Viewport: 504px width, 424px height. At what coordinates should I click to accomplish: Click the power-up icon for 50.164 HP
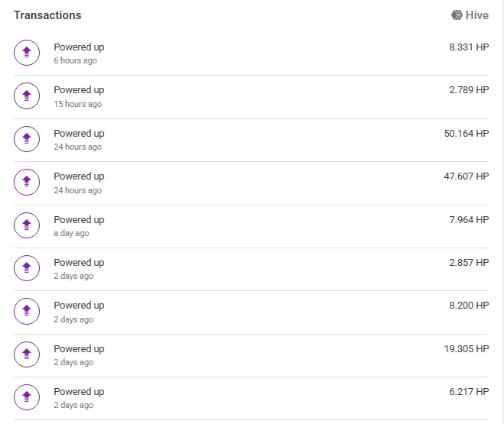(27, 138)
